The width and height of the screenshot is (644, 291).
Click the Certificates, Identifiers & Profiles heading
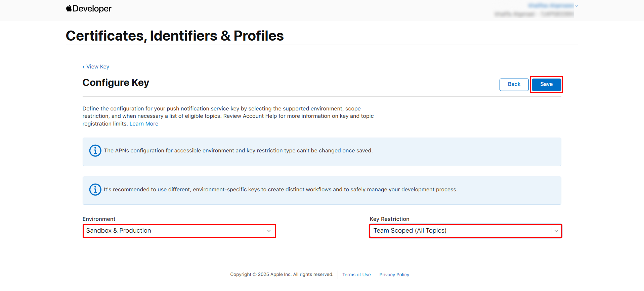point(175,36)
